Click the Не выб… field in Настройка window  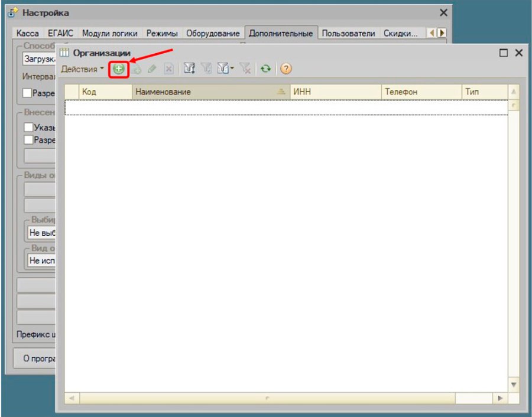(42, 233)
